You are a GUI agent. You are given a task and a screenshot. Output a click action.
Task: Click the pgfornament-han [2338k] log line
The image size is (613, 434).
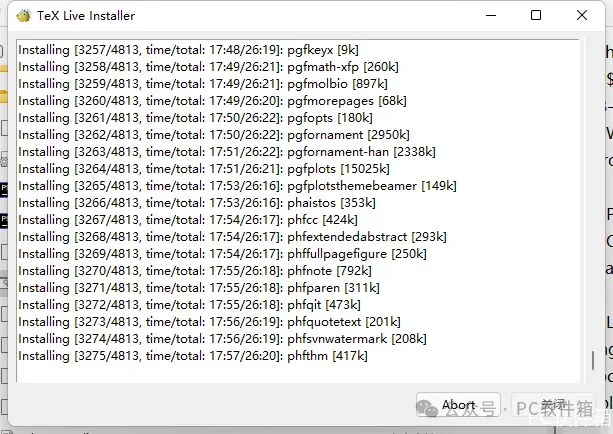pyautogui.click(x=227, y=152)
